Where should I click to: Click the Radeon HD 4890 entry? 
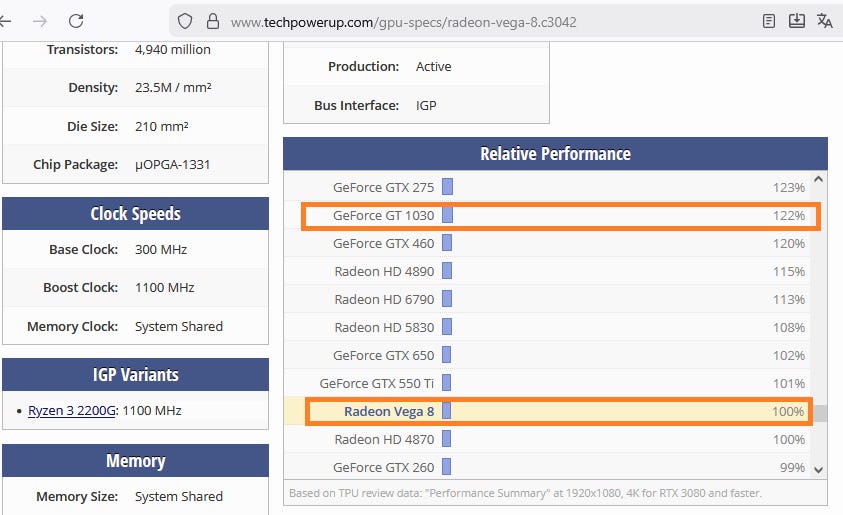(x=385, y=271)
